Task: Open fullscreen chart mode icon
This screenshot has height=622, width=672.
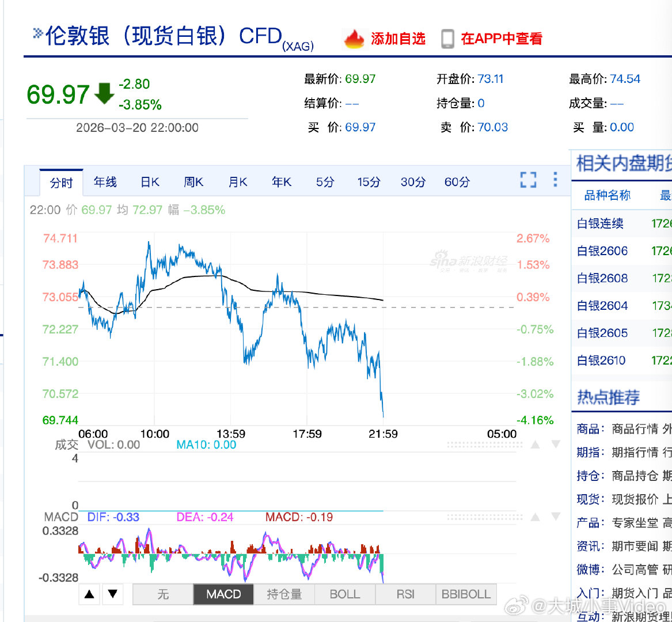Action: coord(527,180)
